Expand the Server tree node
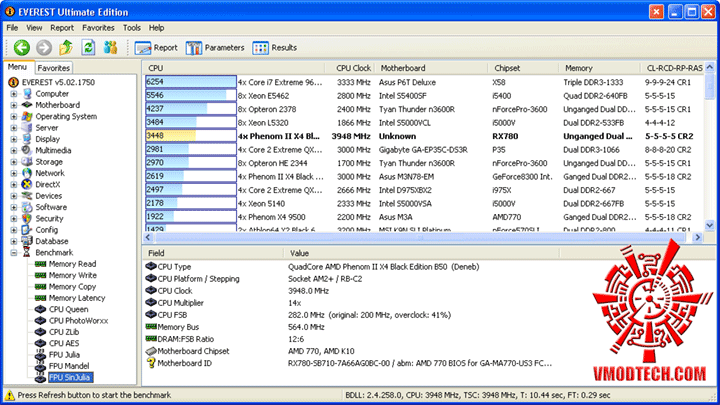The image size is (720, 405). 14,128
